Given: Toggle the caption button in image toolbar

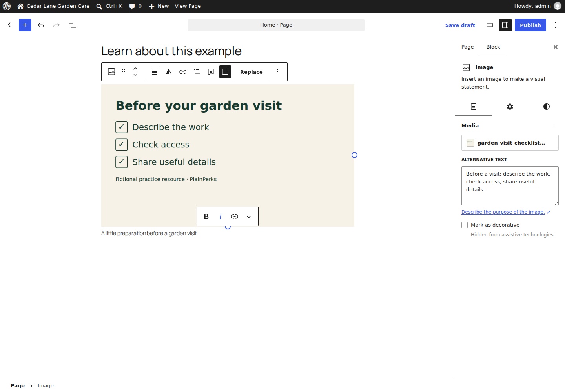Looking at the screenshot, I should (225, 72).
